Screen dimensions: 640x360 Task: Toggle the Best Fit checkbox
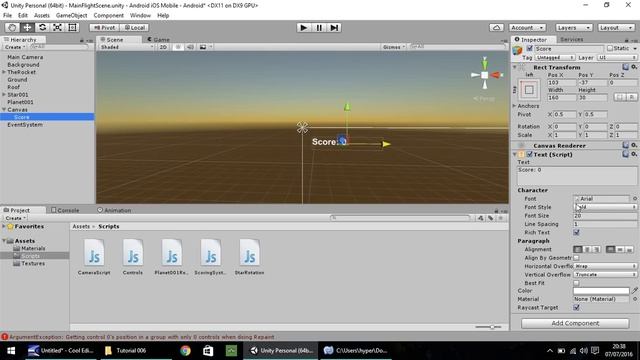tap(576, 283)
